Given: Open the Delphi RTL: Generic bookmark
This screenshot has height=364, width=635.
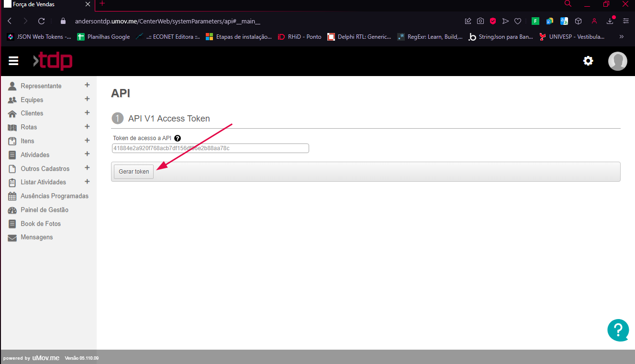Looking at the screenshot, I should pos(360,37).
